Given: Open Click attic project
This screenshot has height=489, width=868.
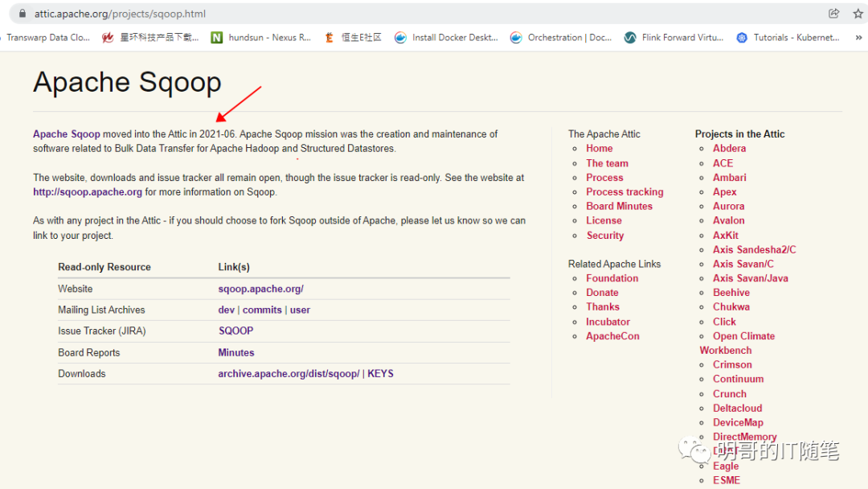Looking at the screenshot, I should click(x=724, y=322).
